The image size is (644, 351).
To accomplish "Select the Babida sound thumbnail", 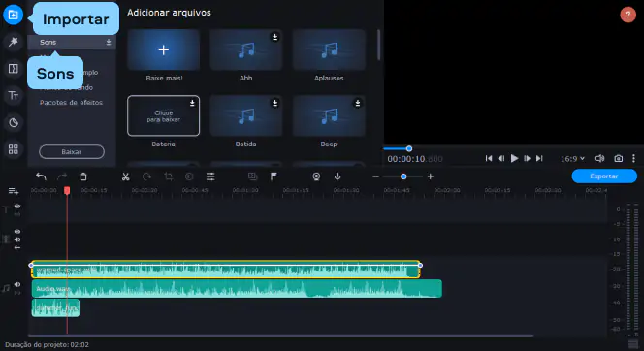I will (x=246, y=115).
